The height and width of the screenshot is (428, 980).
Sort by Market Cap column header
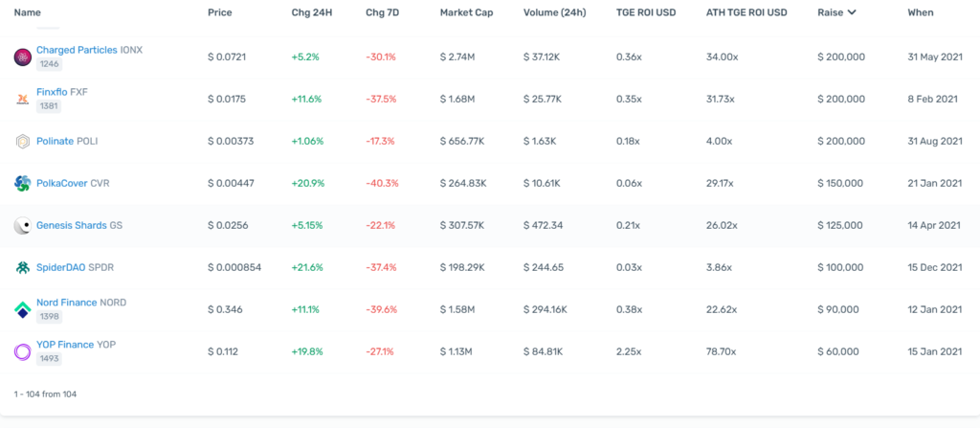[466, 12]
